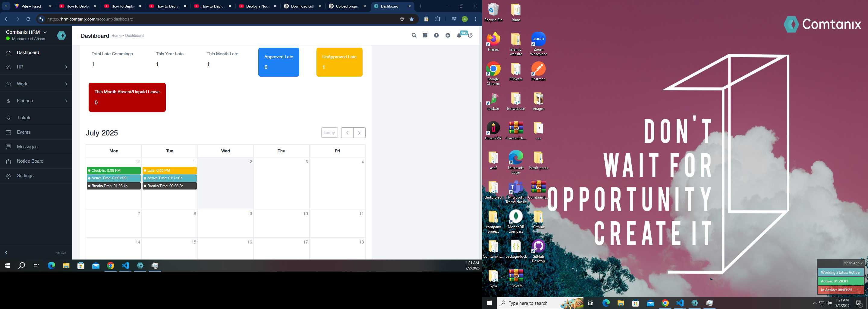
Task: Open the tawk.to desktop icon
Action: click(493, 101)
